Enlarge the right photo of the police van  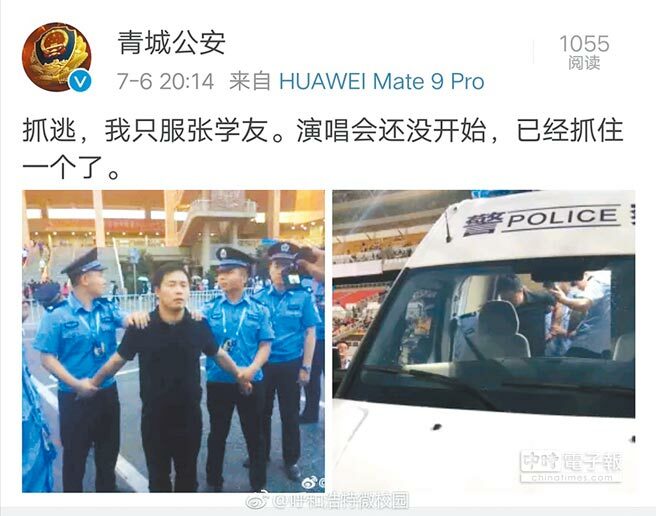point(484,341)
